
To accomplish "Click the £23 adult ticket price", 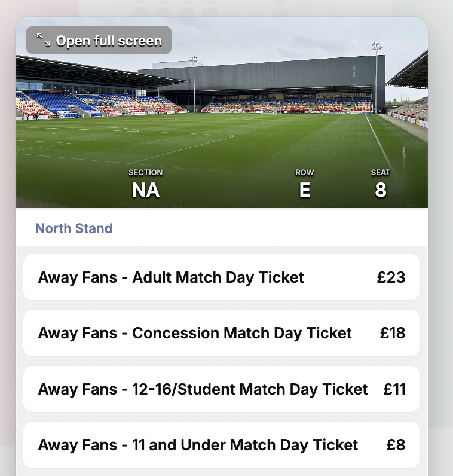I will point(391,277).
